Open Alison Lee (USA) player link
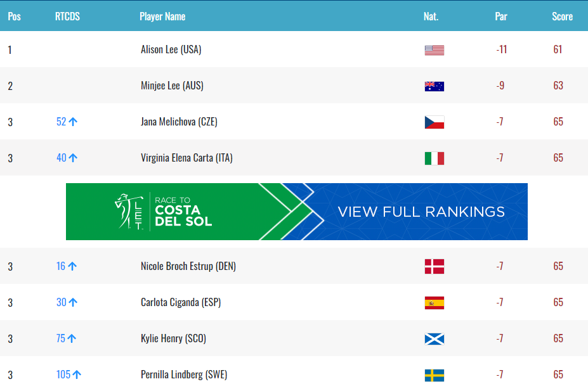The image size is (588, 391). tap(171, 49)
